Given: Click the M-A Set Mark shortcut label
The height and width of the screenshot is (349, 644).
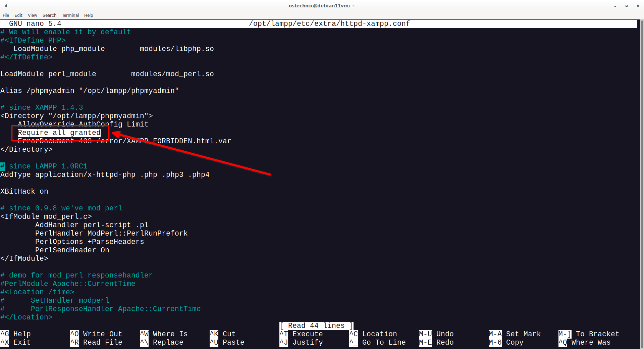Looking at the screenshot, I should [515, 334].
